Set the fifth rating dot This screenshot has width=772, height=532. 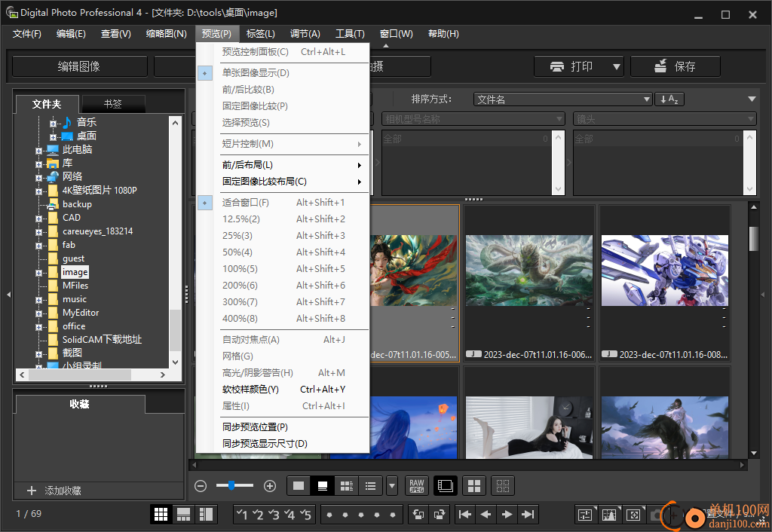click(392, 515)
